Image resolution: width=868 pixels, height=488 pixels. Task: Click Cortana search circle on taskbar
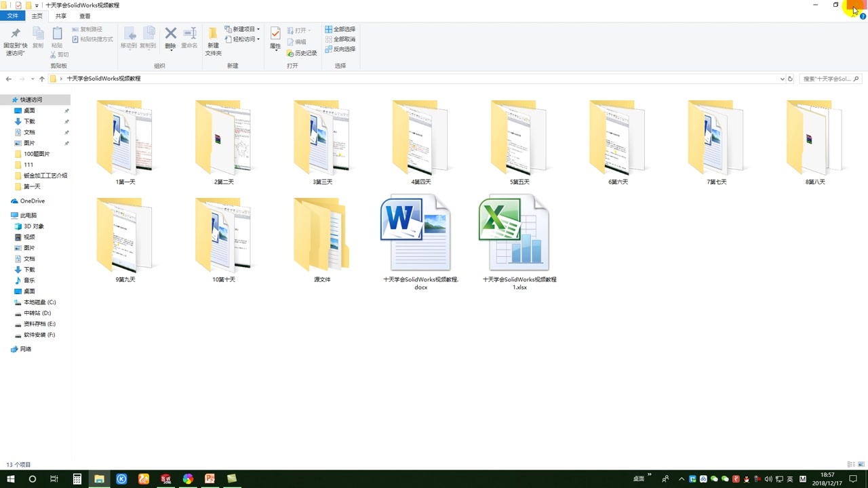(x=32, y=479)
